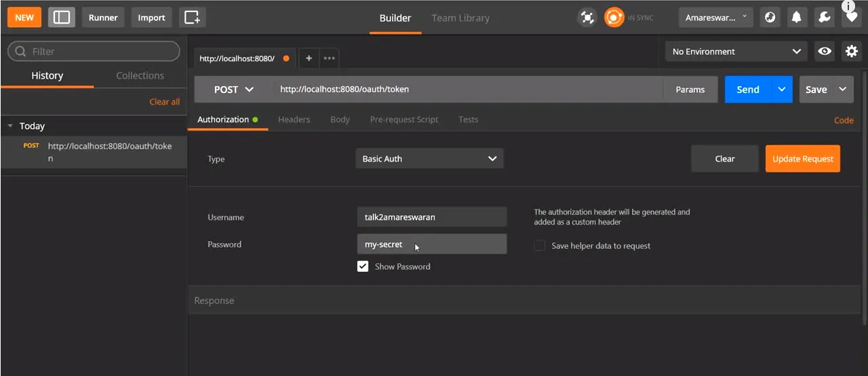This screenshot has width=868, height=376.
Task: Expand the Save button dropdown arrow
Action: pyautogui.click(x=843, y=90)
